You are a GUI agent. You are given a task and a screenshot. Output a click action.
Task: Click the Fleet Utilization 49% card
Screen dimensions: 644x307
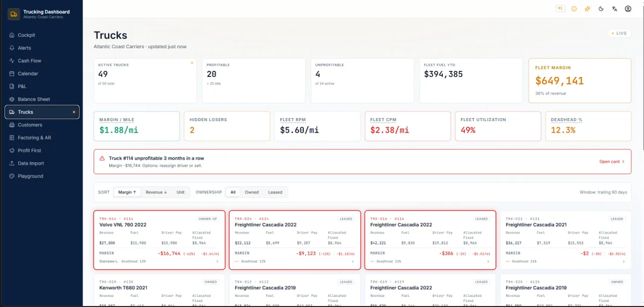(498, 126)
